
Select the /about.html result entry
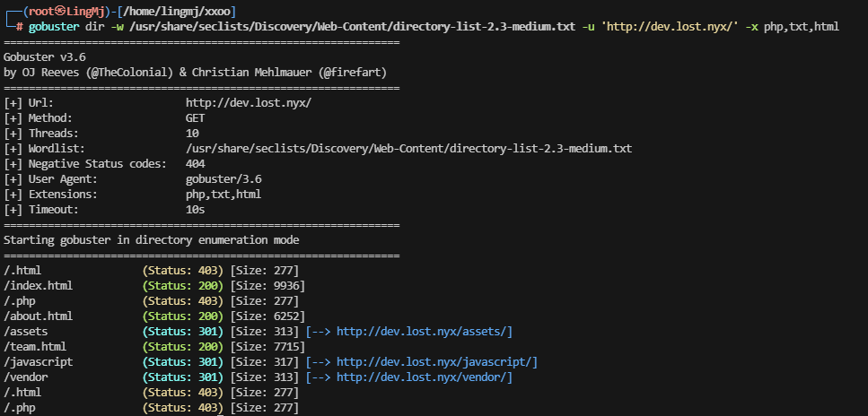[x=39, y=316]
